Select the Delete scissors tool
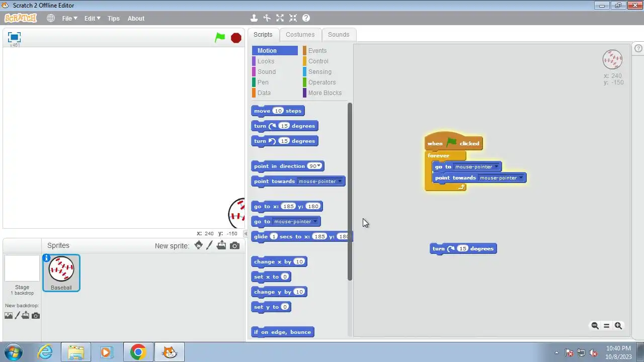This screenshot has width=644, height=362. pos(267,18)
